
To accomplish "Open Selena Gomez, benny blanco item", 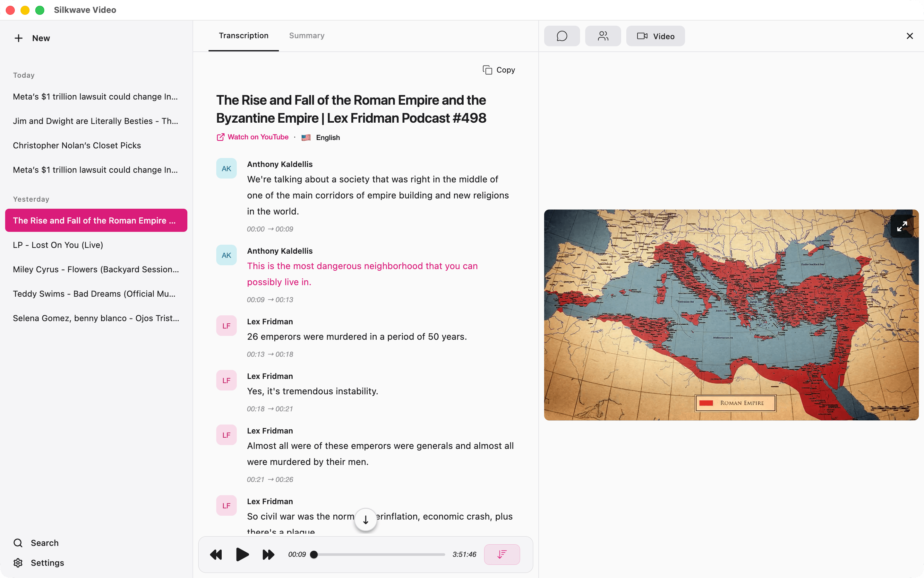I will click(96, 319).
